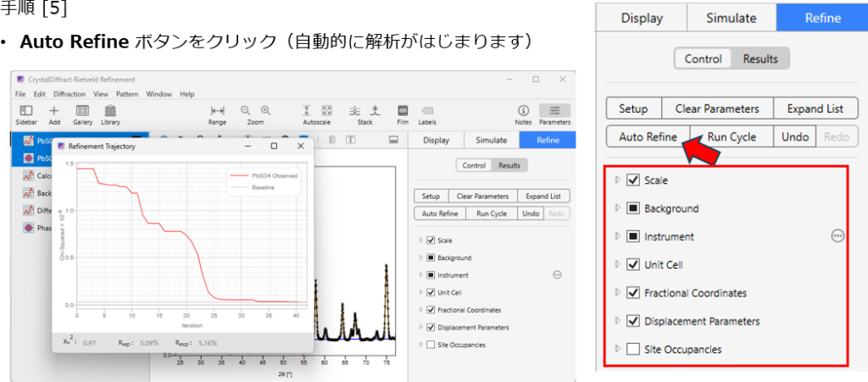Click the Film icon in the toolbar
The image size is (868, 382).
tap(403, 110)
